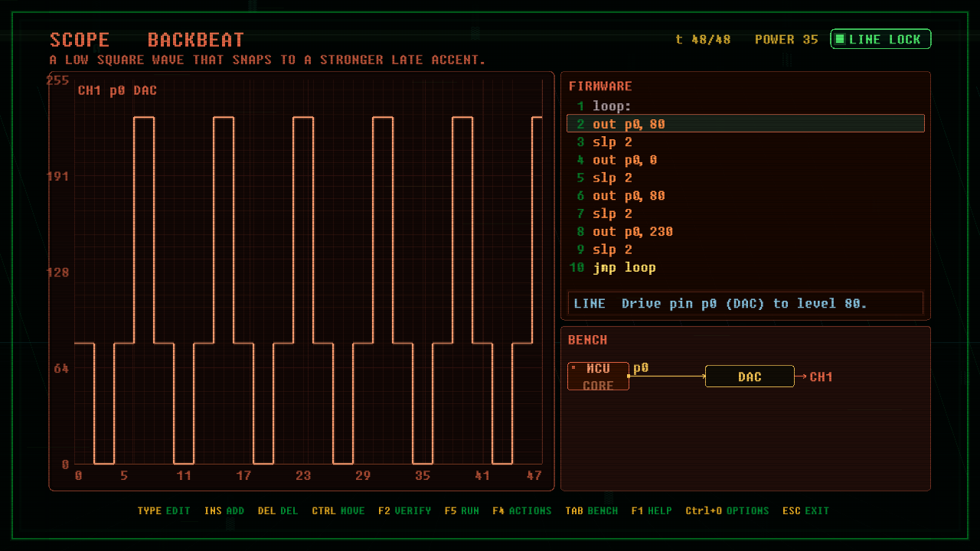
Task: Click the t 48/48 time counter
Action: point(703,40)
